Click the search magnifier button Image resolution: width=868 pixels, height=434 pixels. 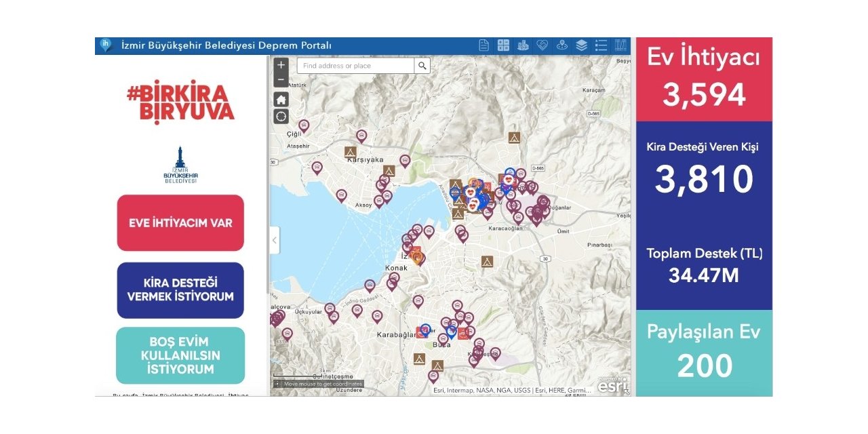pyautogui.click(x=422, y=66)
